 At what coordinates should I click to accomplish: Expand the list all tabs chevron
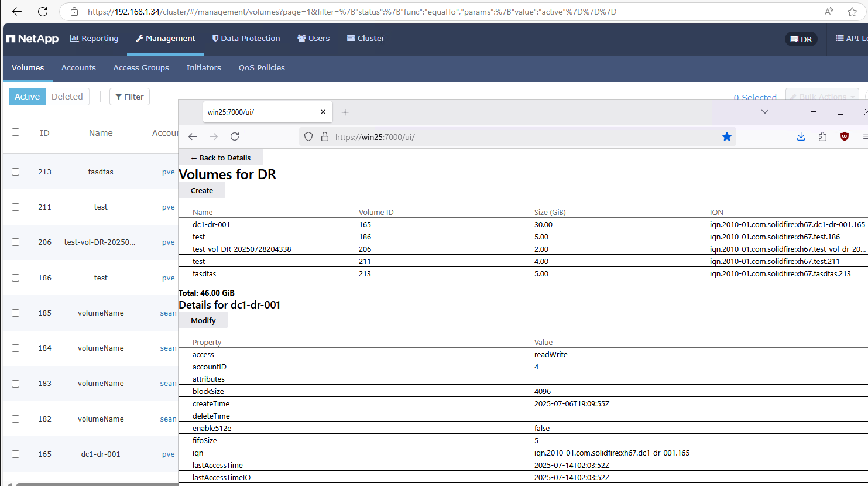(x=765, y=112)
